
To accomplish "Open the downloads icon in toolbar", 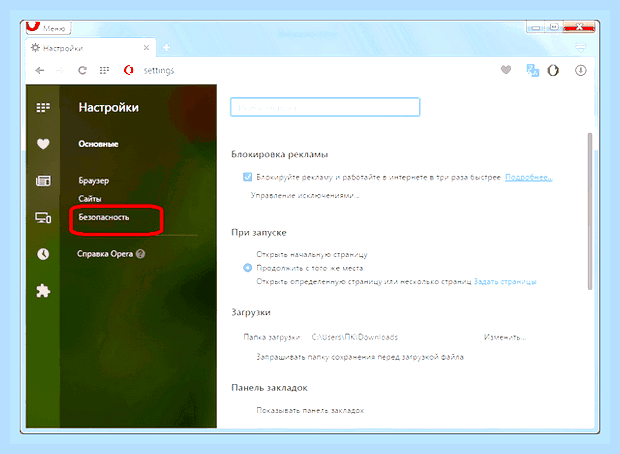I will pyautogui.click(x=580, y=70).
